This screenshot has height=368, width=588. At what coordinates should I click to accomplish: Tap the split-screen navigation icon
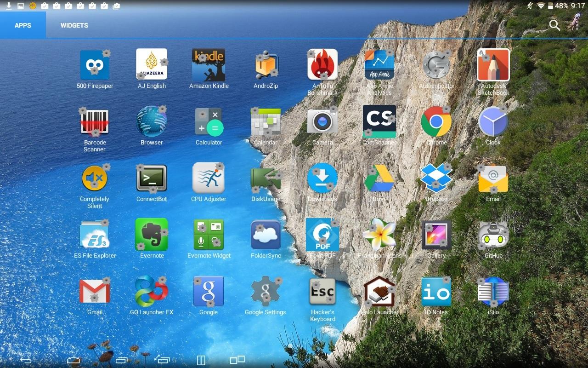click(201, 360)
